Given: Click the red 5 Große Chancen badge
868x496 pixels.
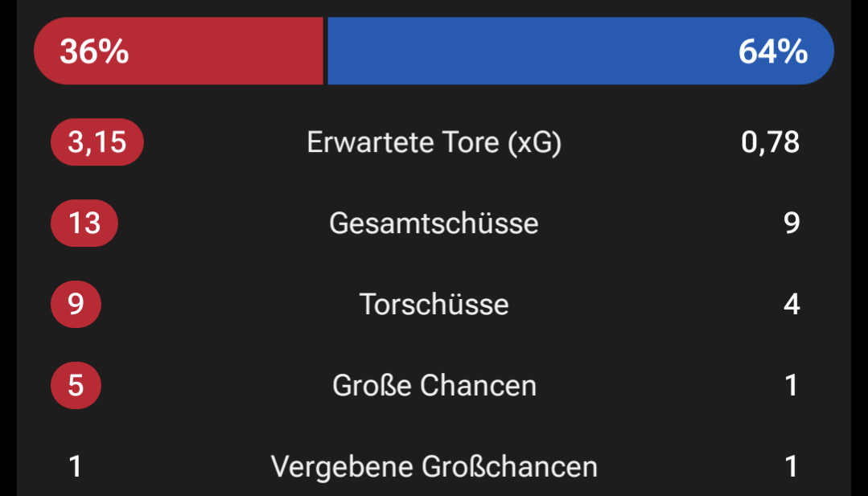Looking at the screenshot, I should tap(76, 386).
